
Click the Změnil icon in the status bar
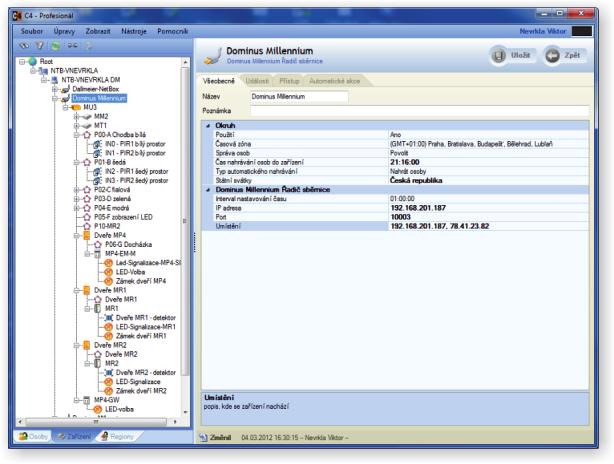click(x=203, y=437)
